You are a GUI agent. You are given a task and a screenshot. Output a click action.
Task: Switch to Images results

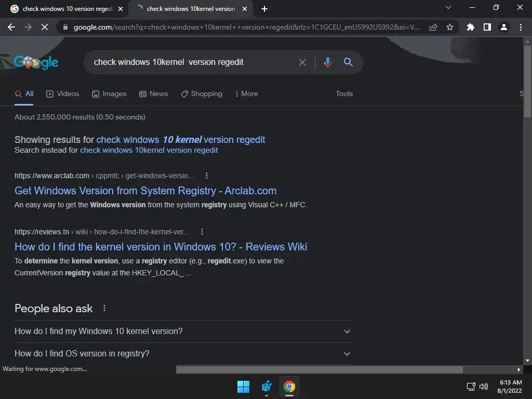[109, 94]
